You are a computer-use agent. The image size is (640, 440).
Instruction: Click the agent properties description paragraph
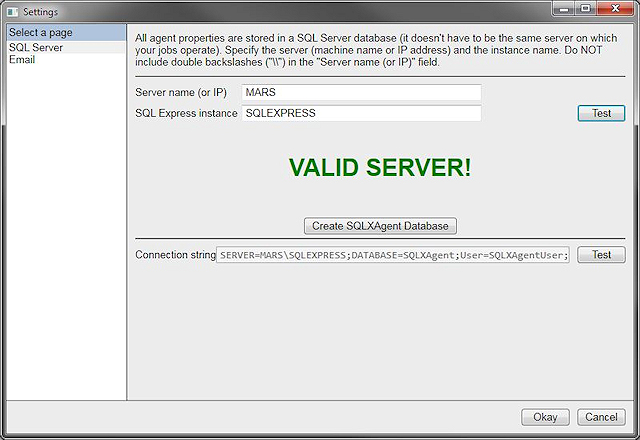376,50
